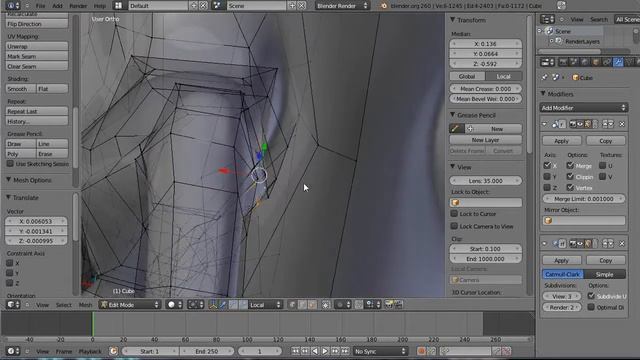The width and height of the screenshot is (640, 360).
Task: Enable Mirror modifier Y axis checkbox
Action: [547, 177]
